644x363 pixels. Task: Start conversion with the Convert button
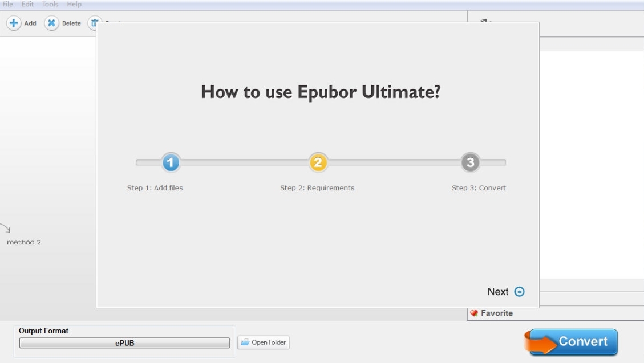pyautogui.click(x=572, y=342)
